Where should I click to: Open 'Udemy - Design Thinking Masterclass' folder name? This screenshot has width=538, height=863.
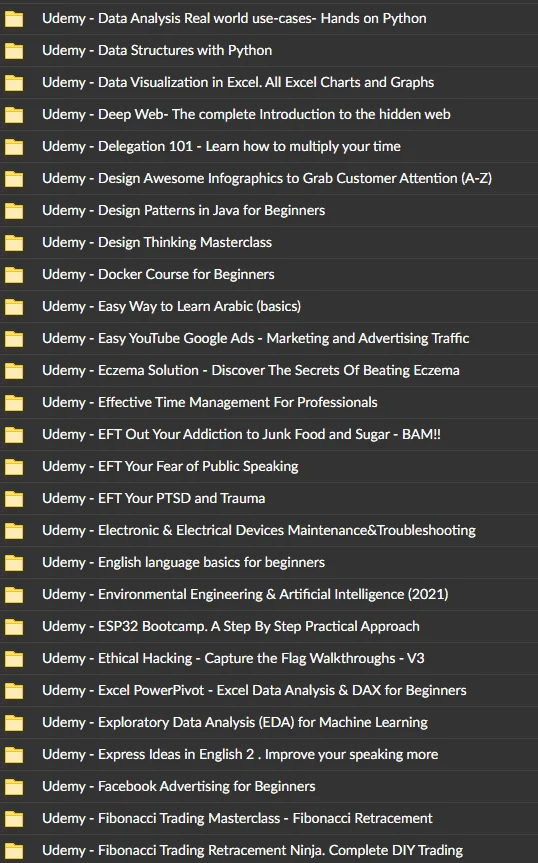click(157, 242)
